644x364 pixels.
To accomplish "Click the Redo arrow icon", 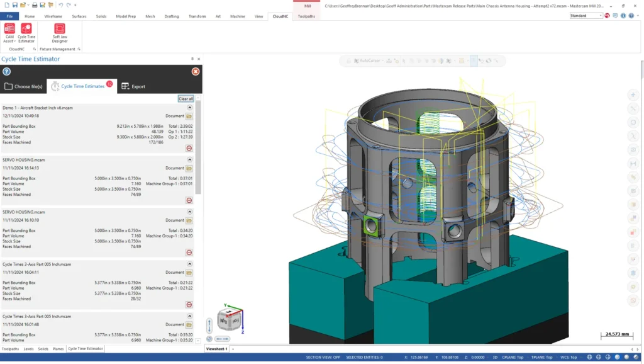I will (x=68, y=5).
